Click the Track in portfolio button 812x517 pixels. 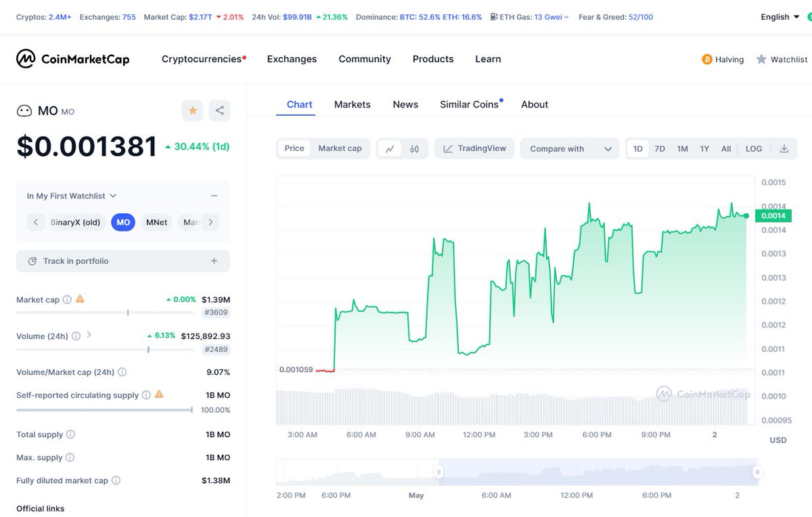pos(123,261)
